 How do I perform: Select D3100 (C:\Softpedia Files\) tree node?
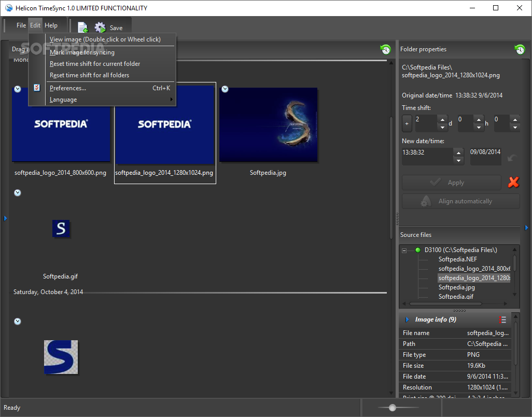(461, 250)
